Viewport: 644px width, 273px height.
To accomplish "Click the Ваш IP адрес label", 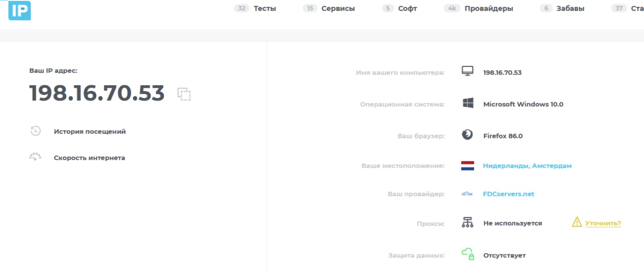I will point(53,71).
